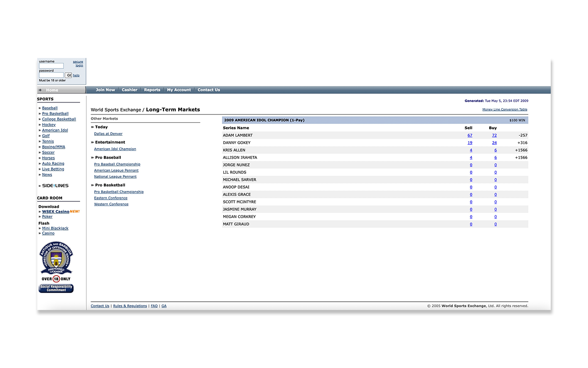Click the SideLines logo
Image resolution: width=588 pixels, height=368 pixels.
click(x=55, y=186)
